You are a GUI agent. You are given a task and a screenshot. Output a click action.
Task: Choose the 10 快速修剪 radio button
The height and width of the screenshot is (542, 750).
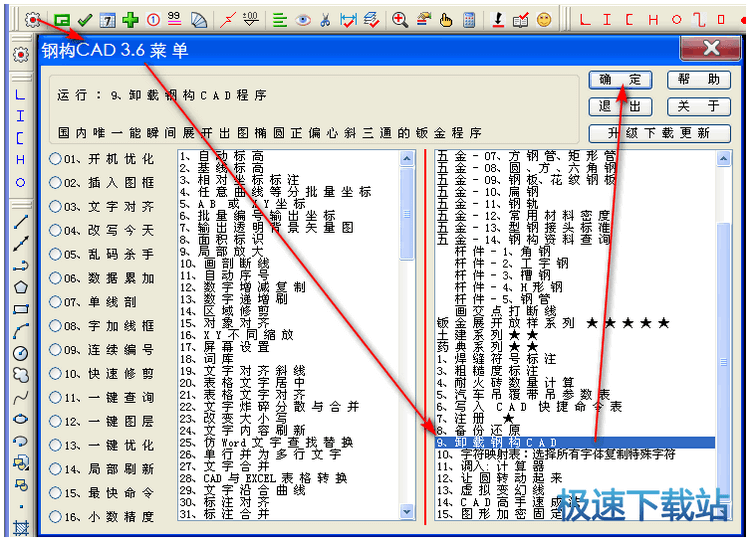(56, 373)
